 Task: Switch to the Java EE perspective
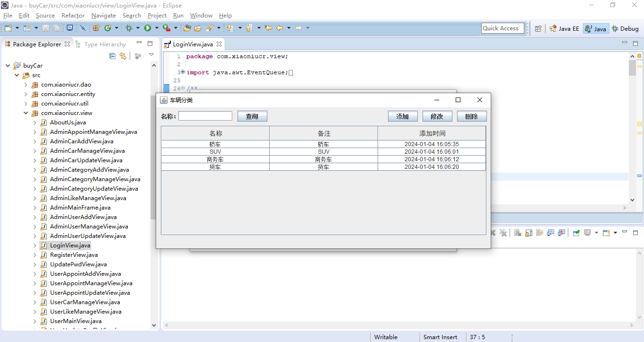coord(564,28)
